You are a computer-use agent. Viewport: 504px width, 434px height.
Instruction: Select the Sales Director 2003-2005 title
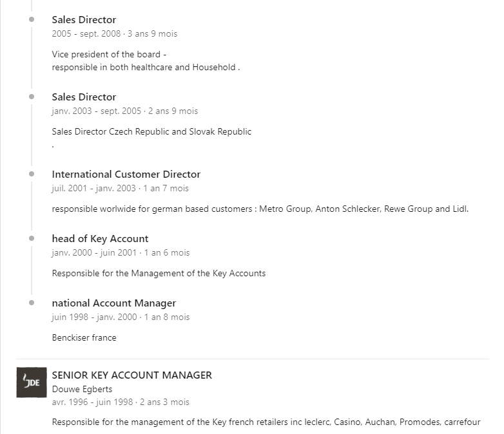pos(84,97)
